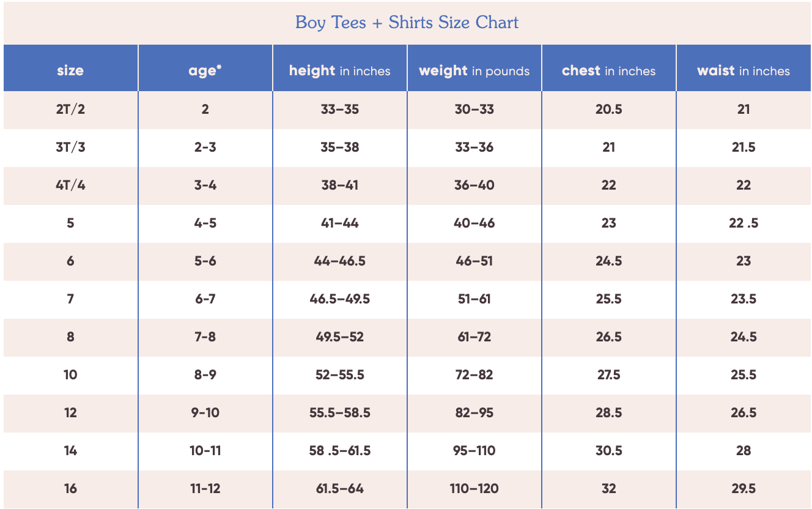Select chest value 26.5
812x509 pixels.
tap(608, 337)
